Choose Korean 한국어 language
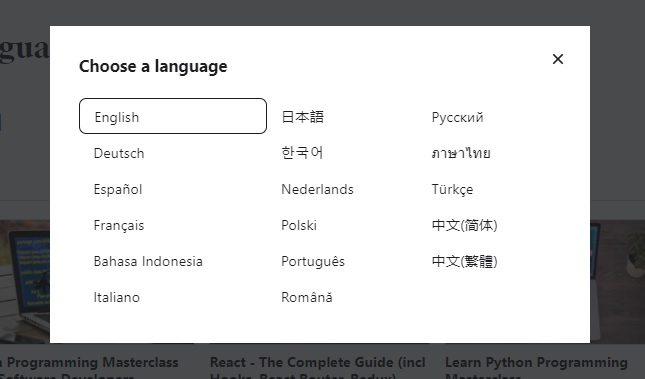 point(302,153)
